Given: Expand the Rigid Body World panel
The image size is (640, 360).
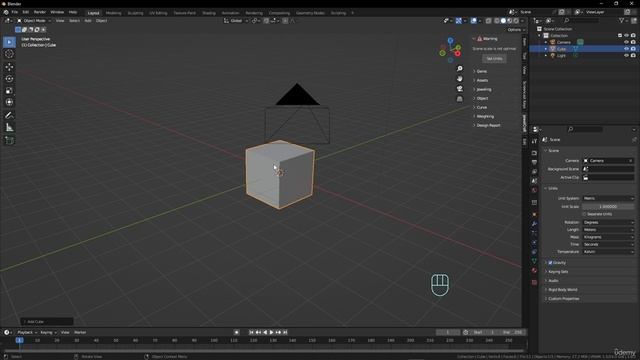Looking at the screenshot, I should coord(562,289).
